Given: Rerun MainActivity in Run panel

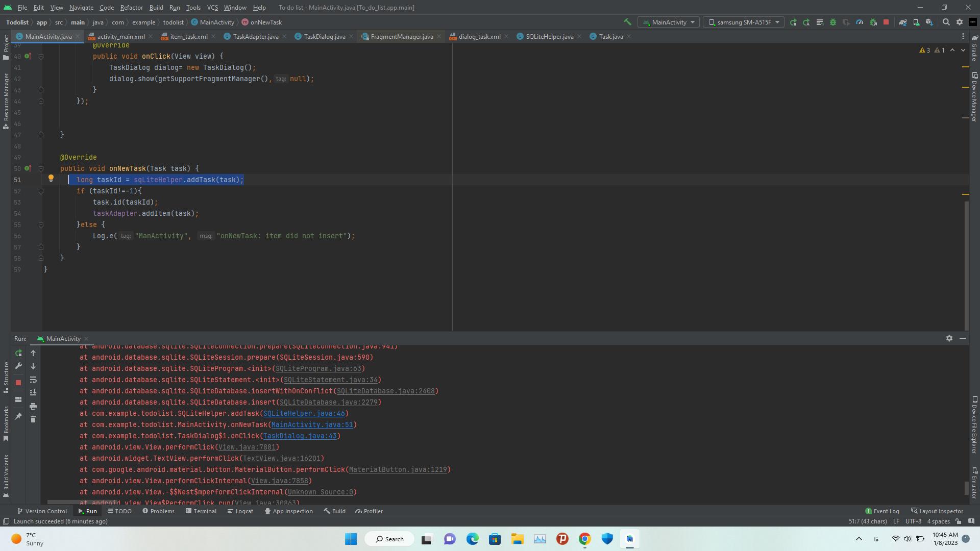Looking at the screenshot, I should (x=18, y=353).
